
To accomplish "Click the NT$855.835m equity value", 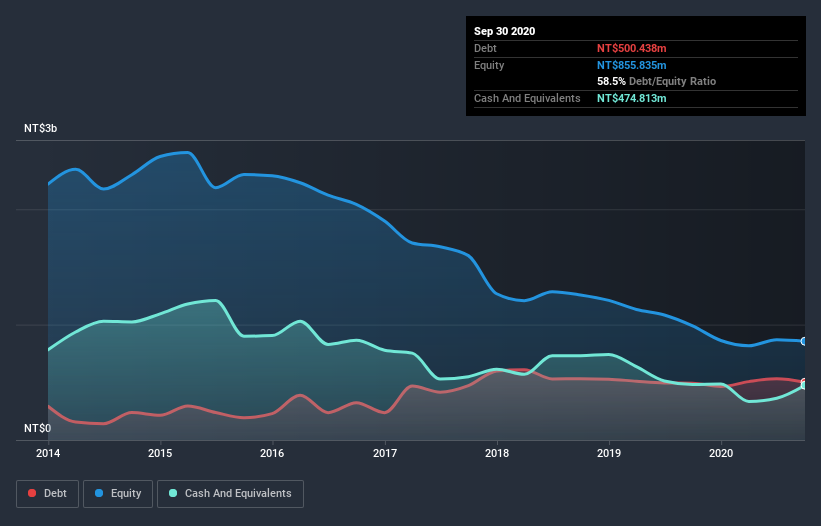I will click(x=631, y=65).
